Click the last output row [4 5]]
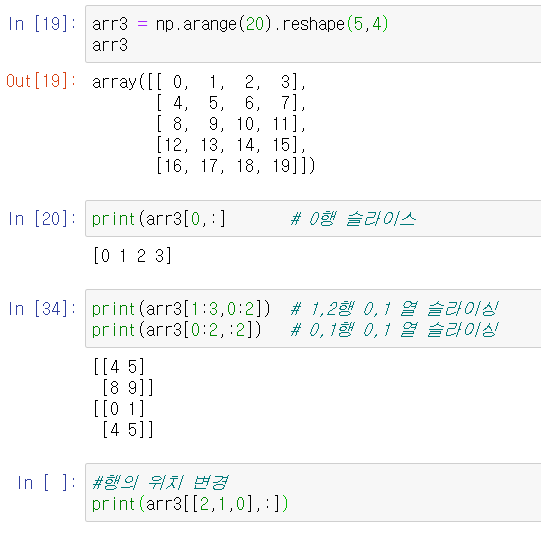The width and height of the screenshot is (541, 541). 128,430
